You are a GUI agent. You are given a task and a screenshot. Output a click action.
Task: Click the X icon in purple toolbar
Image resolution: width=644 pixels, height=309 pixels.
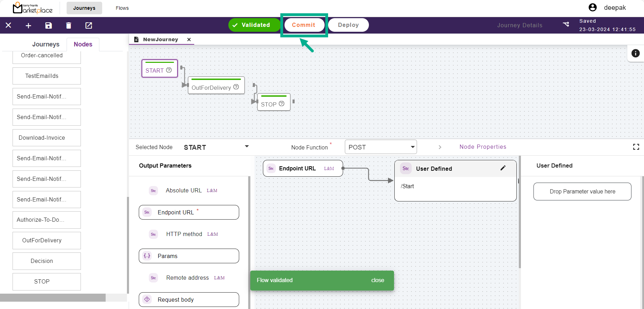coord(8,25)
